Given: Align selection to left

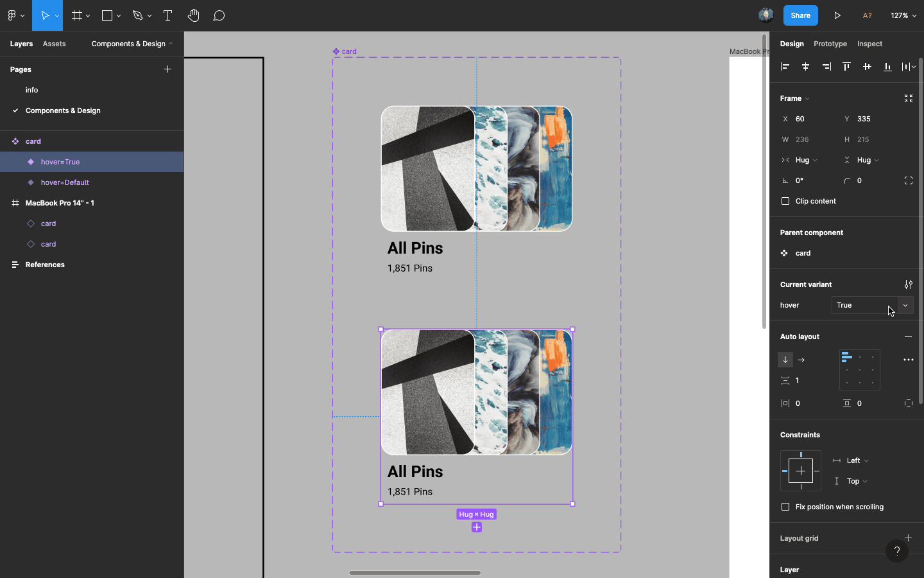Looking at the screenshot, I should (x=785, y=66).
